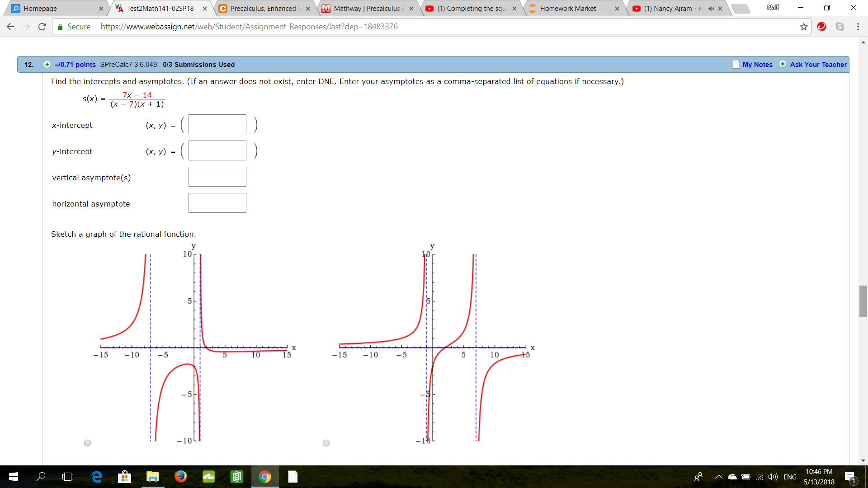868x488 pixels.
Task: Open Task View on the taskbar
Action: (x=68, y=477)
